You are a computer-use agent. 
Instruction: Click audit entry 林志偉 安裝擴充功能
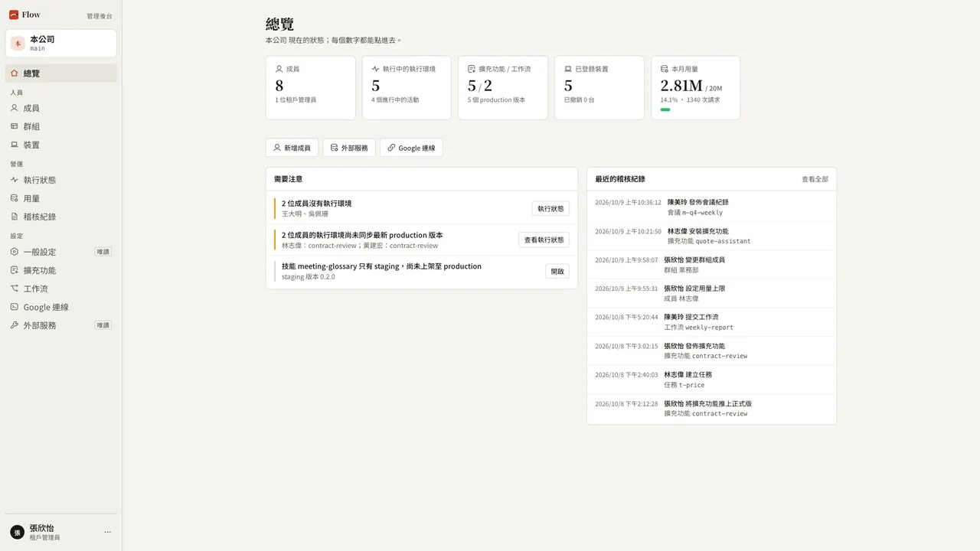coord(711,236)
